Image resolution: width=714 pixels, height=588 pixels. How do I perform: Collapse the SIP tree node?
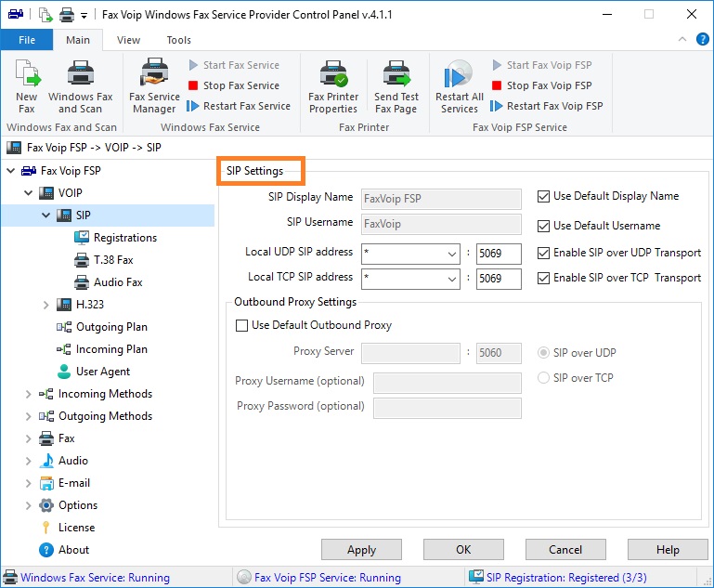click(46, 215)
